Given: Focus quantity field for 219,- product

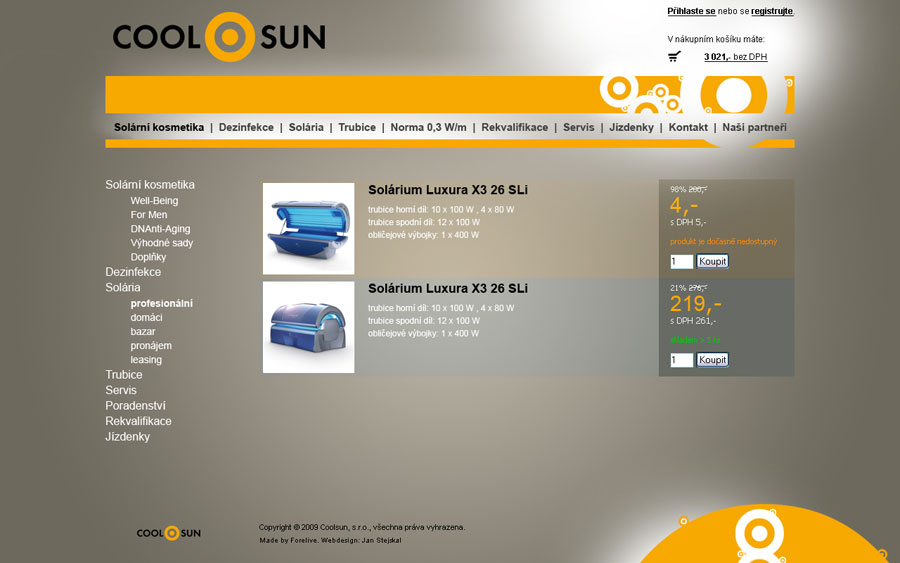Looking at the screenshot, I should (681, 360).
